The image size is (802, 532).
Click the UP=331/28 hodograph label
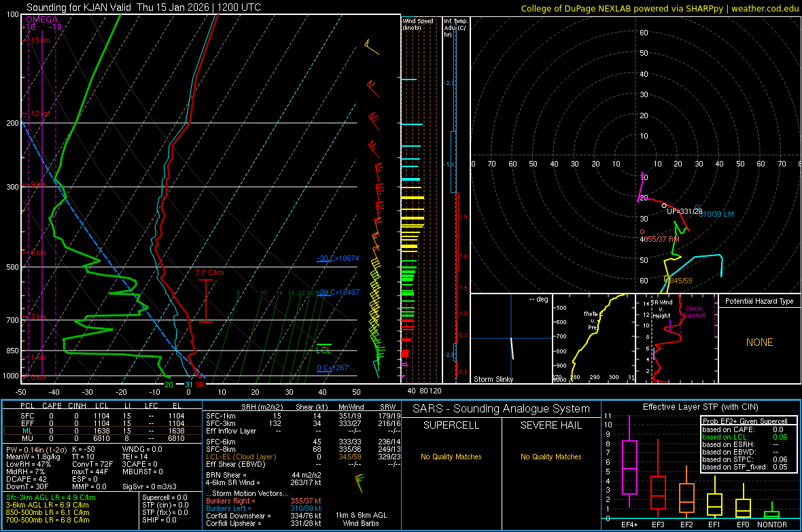[x=684, y=211]
